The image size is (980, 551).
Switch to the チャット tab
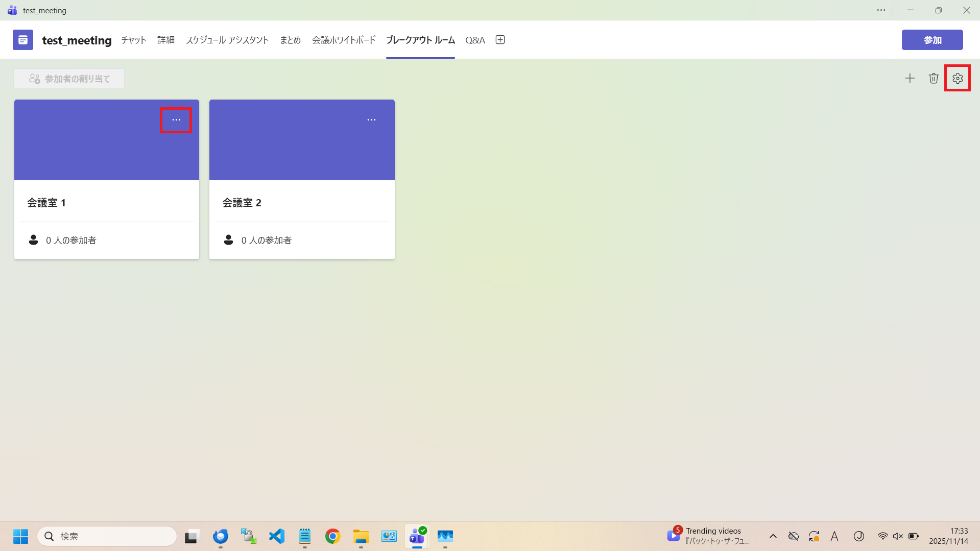tap(134, 40)
